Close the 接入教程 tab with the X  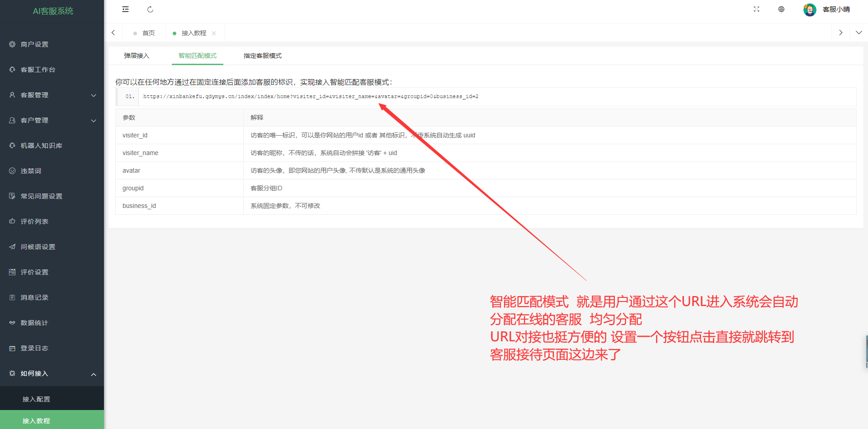pos(214,33)
